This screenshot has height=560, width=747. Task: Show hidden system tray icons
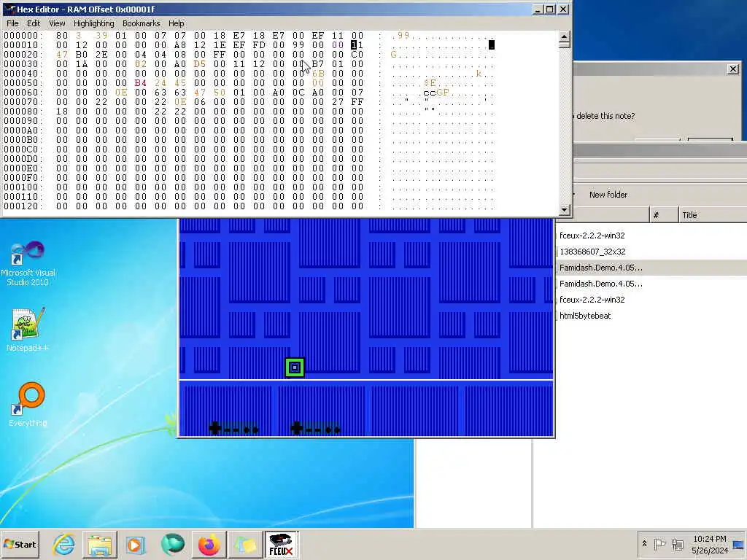click(x=645, y=544)
